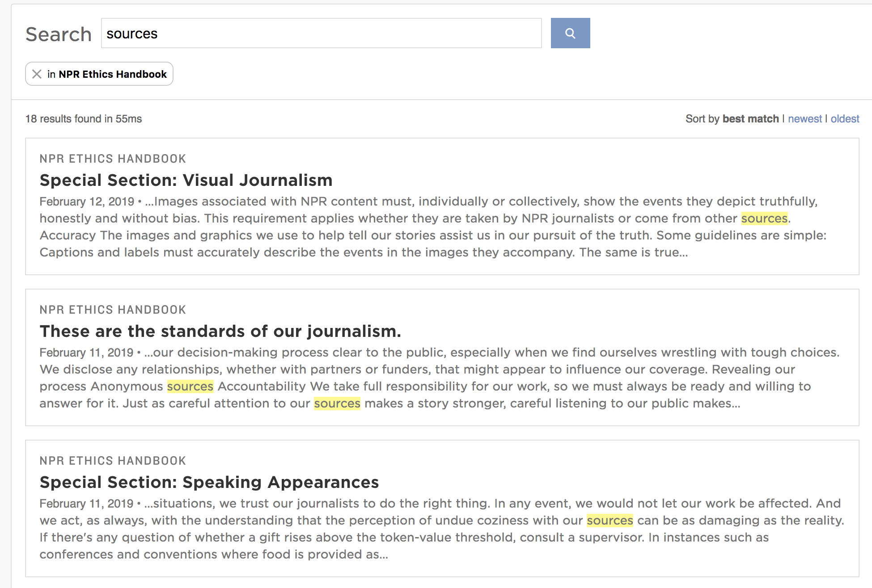Click the NPR Ethics Handbook filter chip label
The height and width of the screenshot is (588, 872).
click(112, 74)
